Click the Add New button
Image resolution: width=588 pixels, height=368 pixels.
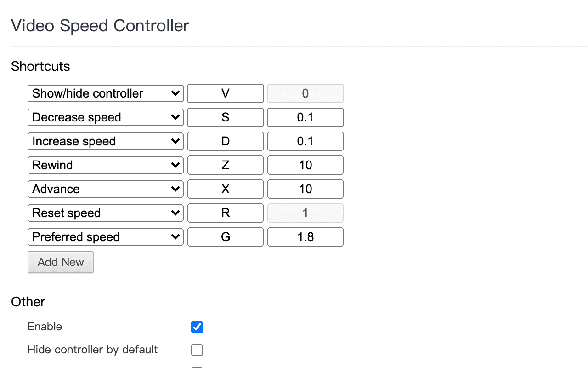(60, 262)
